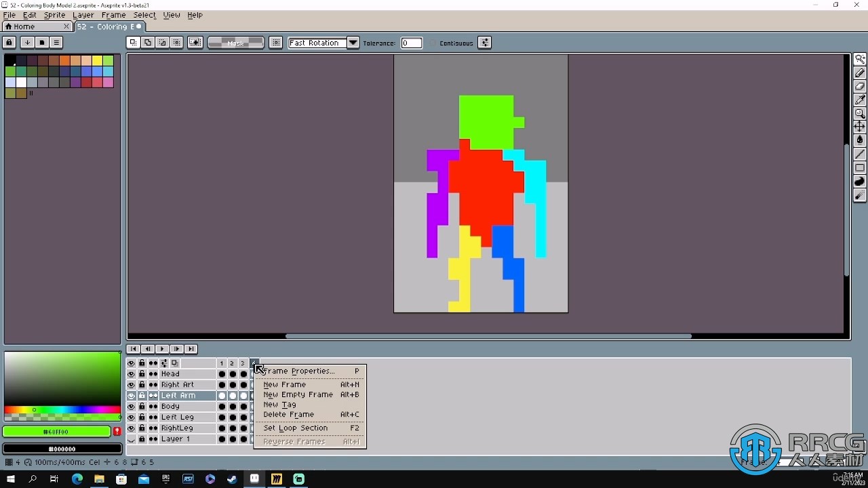868x488 pixels.
Task: Choose Delete Frame menu entry
Action: pyautogui.click(x=310, y=415)
